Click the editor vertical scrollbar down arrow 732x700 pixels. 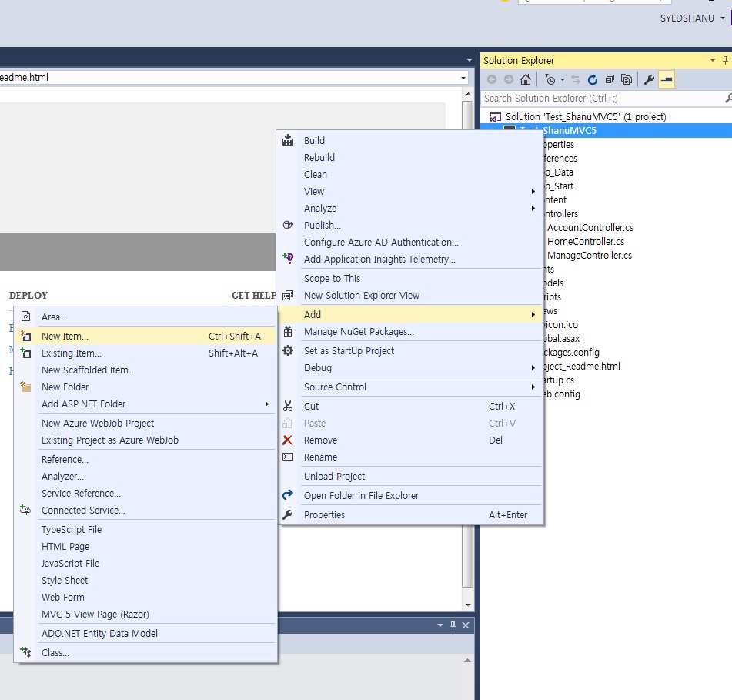coord(468,605)
